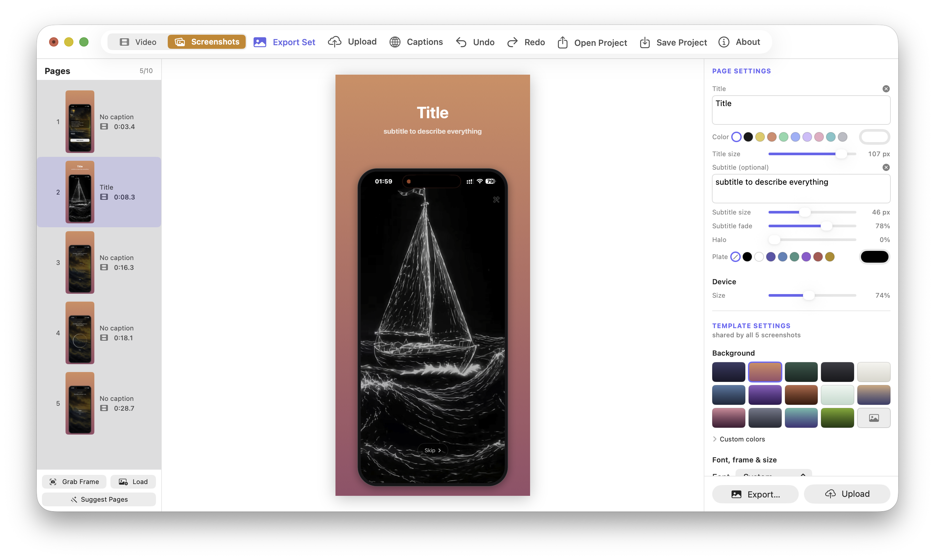Select lavender title color swatch

click(x=807, y=137)
